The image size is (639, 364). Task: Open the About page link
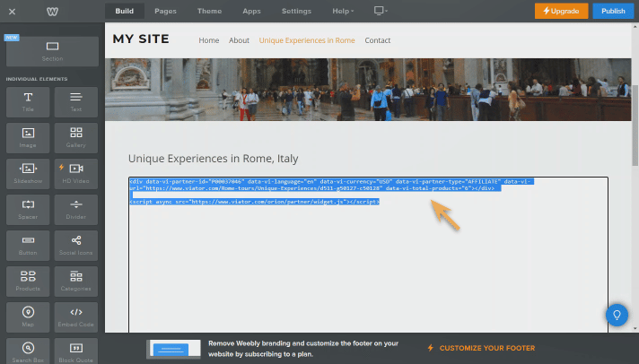pyautogui.click(x=239, y=40)
